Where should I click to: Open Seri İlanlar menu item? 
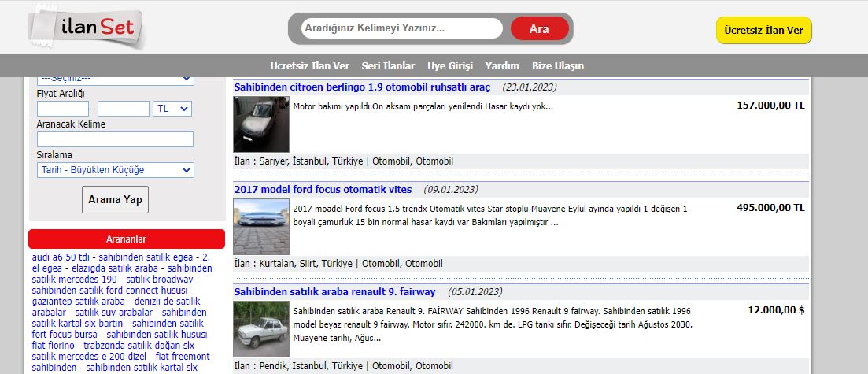pyautogui.click(x=388, y=66)
